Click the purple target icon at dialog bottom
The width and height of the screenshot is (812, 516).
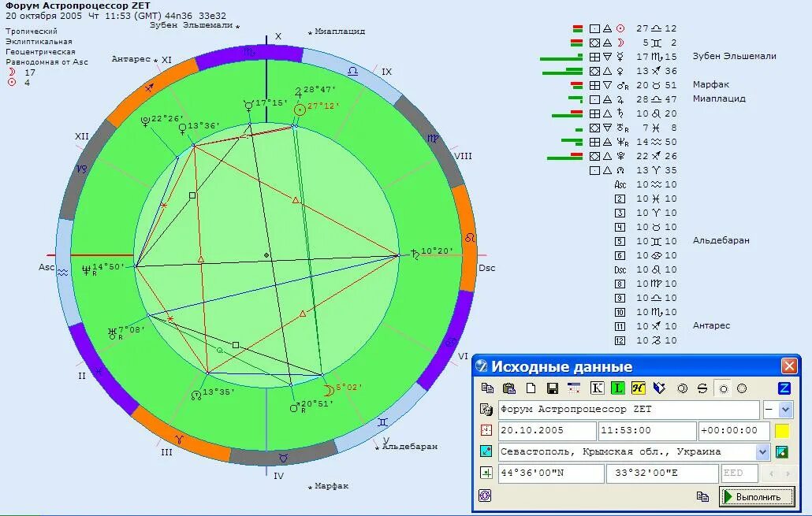click(x=485, y=496)
